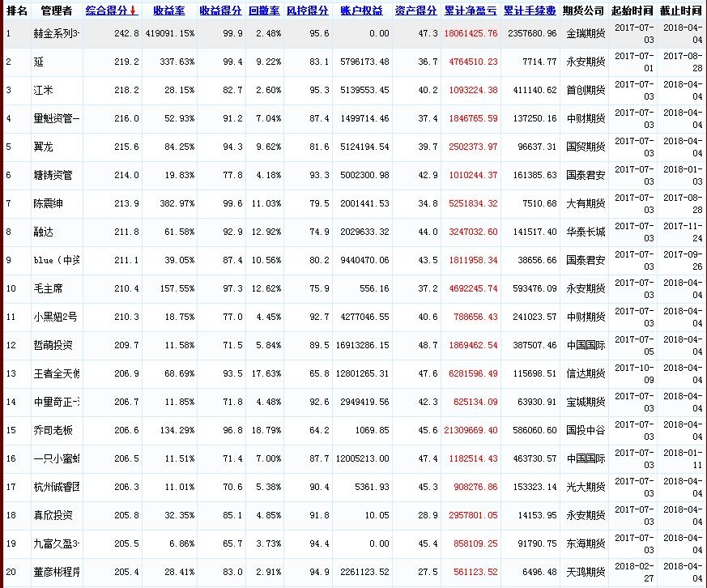Select manager 融达 ranked eighth
Image resolution: width=707 pixels, height=588 pixels.
pos(44,232)
